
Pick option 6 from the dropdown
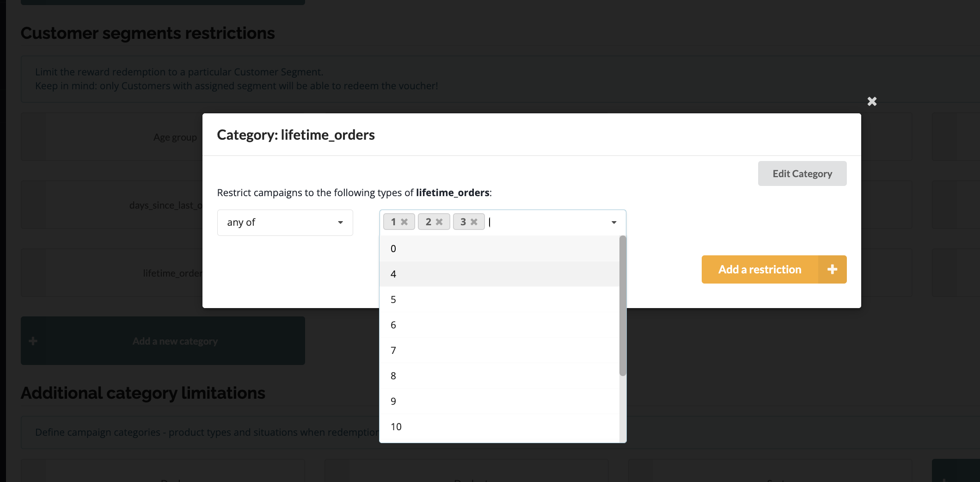click(x=499, y=325)
